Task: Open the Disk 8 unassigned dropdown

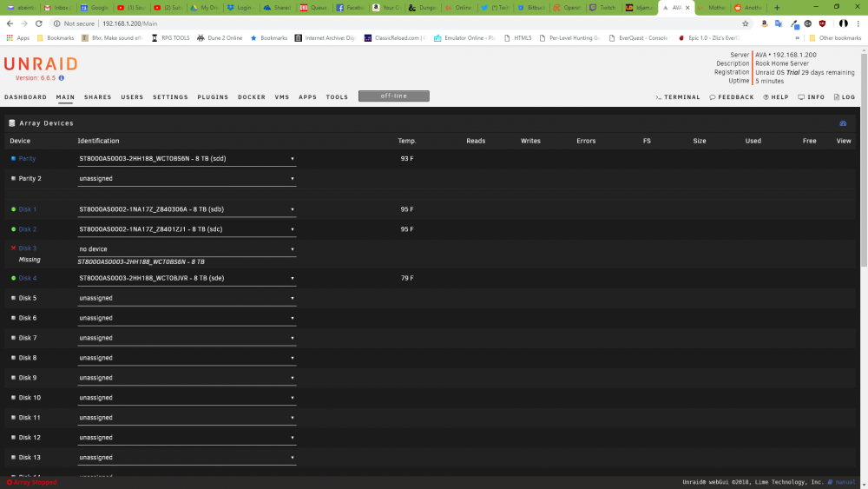Action: coord(187,358)
